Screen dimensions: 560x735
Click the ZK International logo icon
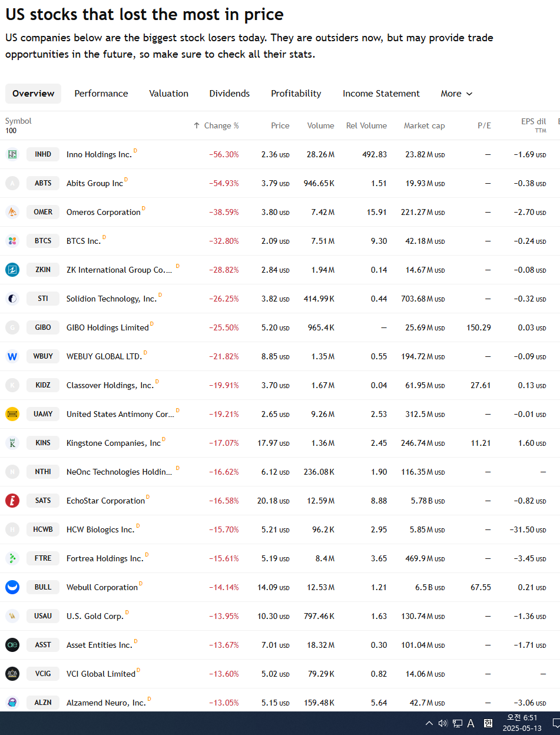tap(12, 270)
